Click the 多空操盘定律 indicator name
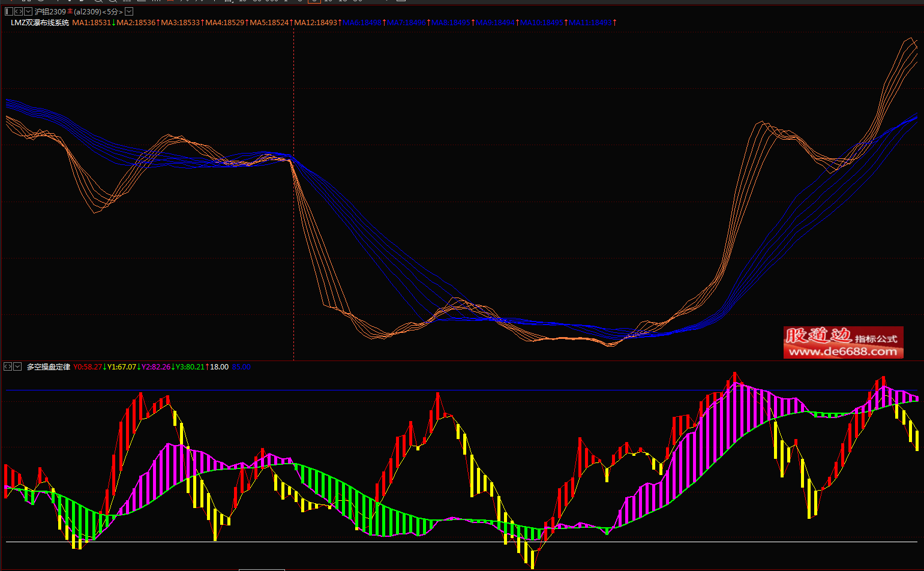Viewport: 924px width, 571px height. click(49, 366)
